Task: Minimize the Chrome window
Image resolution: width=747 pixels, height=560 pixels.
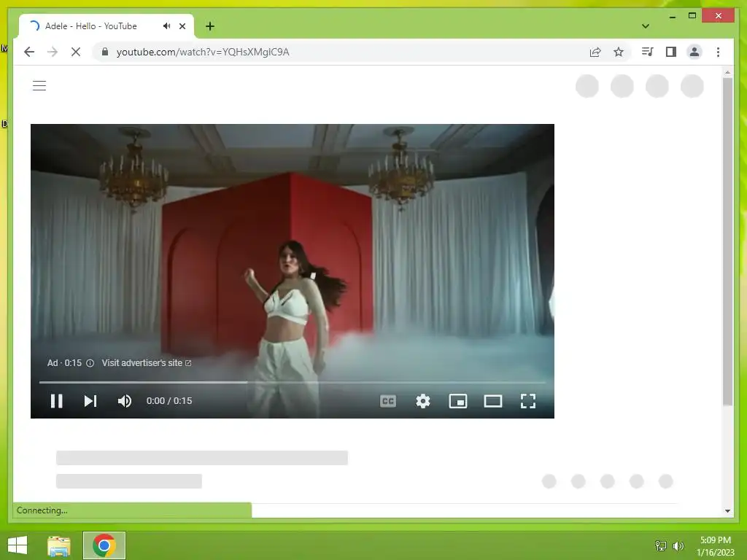Action: (x=672, y=16)
